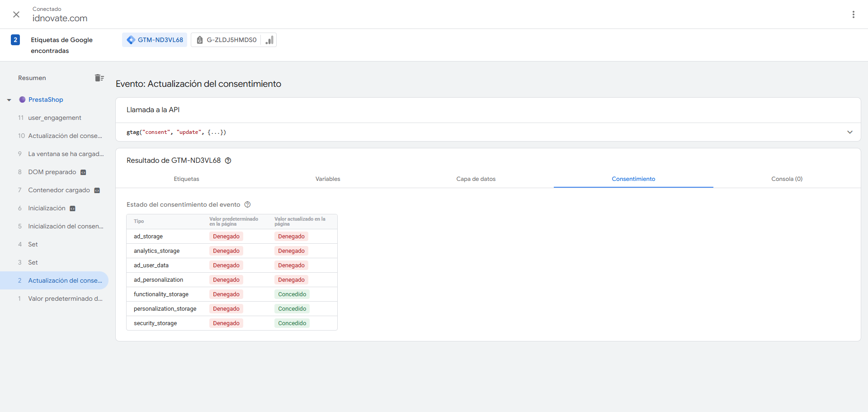The width and height of the screenshot is (868, 412).
Task: Click the API icon beside Inicialización
Action: pyautogui.click(x=72, y=208)
